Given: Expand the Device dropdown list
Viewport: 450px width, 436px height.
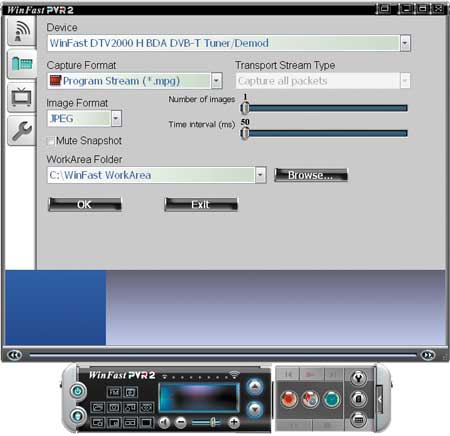Looking at the screenshot, I should [405, 43].
